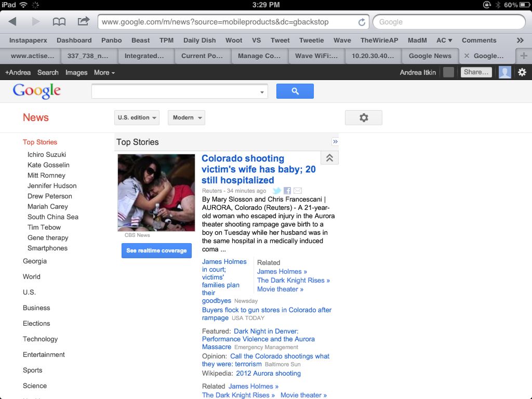This screenshot has width=532, height=399.
Task: Open Google bar settings gear
Action: point(522,72)
